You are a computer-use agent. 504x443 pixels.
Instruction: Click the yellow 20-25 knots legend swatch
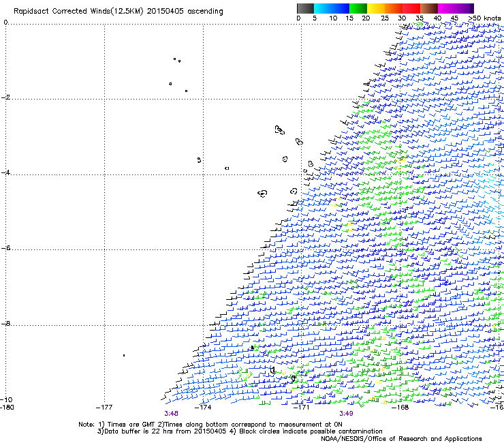[376, 8]
